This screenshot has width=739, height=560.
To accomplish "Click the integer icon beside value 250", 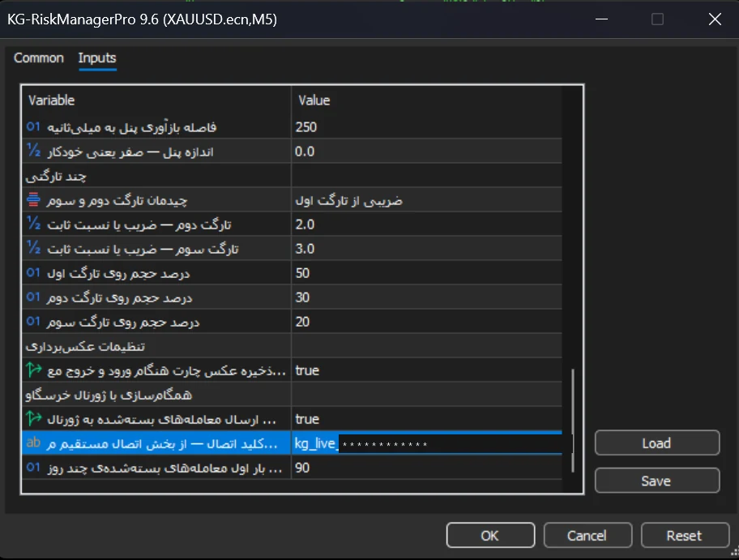I will (x=33, y=126).
